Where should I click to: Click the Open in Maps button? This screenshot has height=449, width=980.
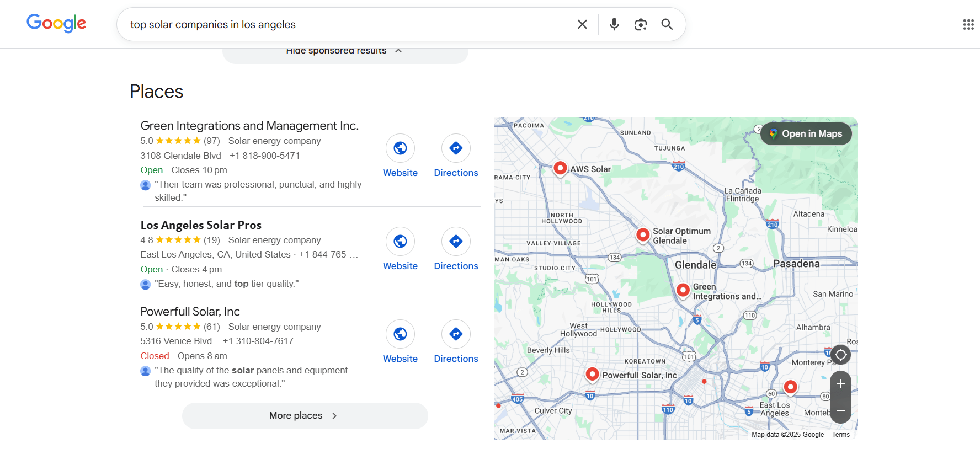pos(806,133)
